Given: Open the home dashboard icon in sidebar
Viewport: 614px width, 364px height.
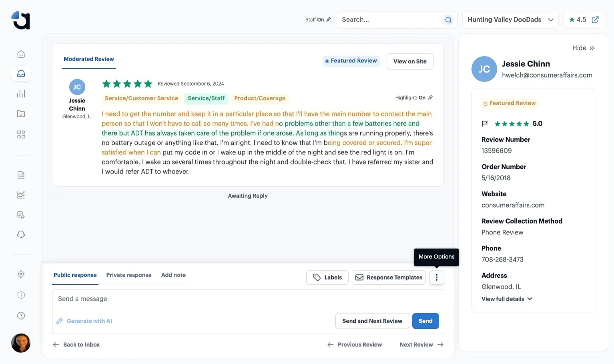Looking at the screenshot, I should tap(21, 54).
